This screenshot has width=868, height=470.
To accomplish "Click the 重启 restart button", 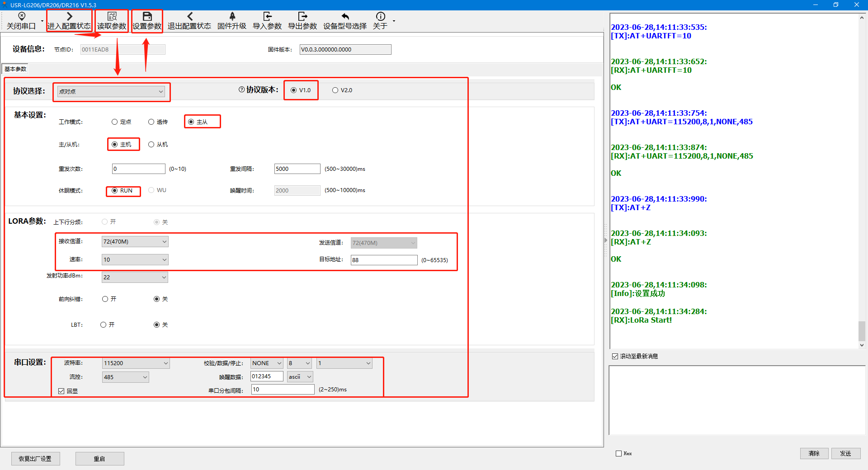I will click(x=99, y=459).
